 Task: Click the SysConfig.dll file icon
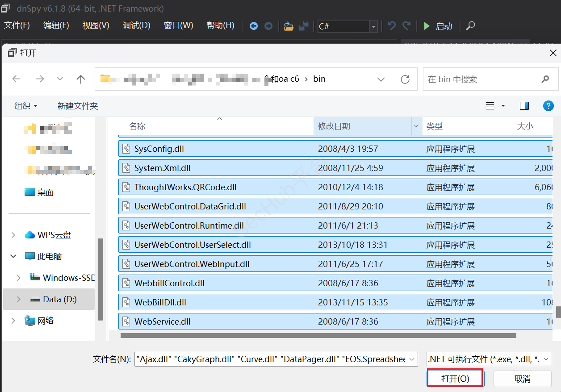click(x=126, y=149)
